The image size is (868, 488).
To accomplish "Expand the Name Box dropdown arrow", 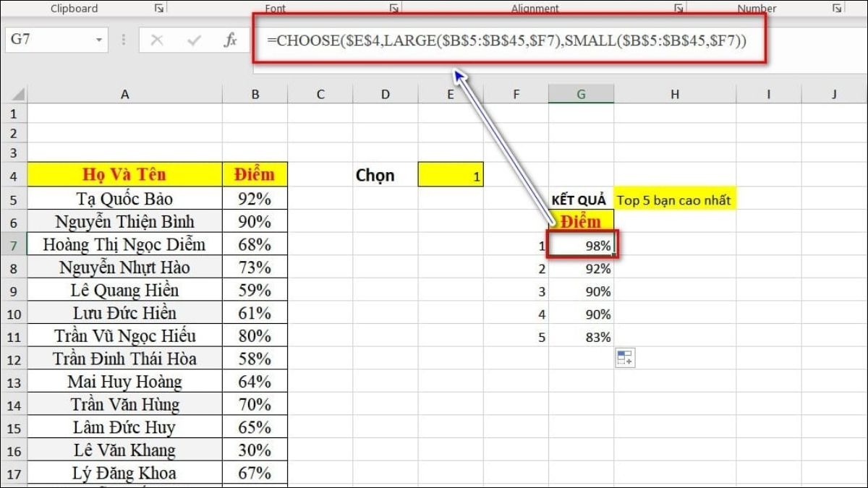I will pyautogui.click(x=99, y=40).
